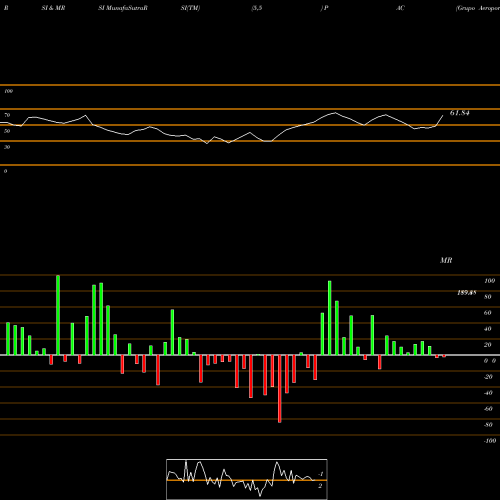
Task: Click the 100 label on the RSI axis
Action: 8,91
